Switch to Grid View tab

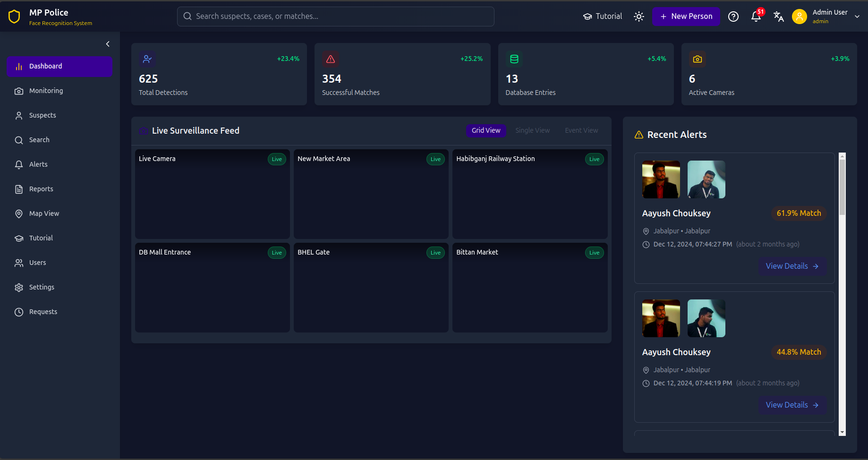coord(486,130)
